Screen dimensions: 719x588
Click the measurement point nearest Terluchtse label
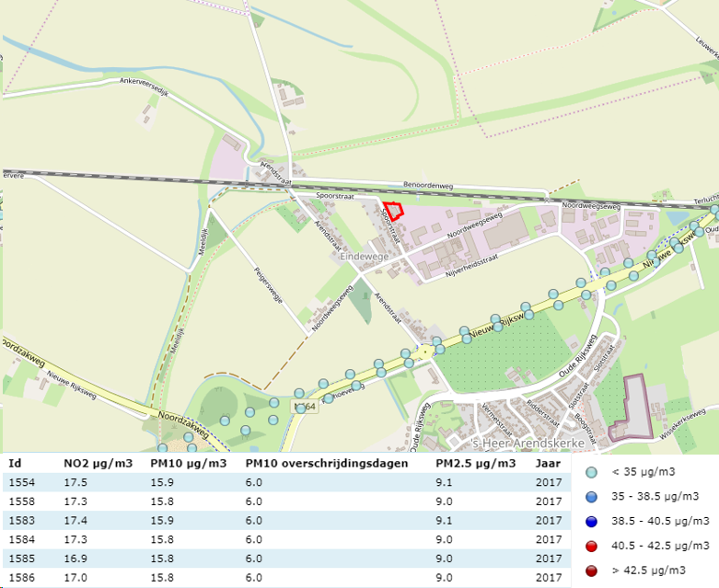[x=715, y=211]
